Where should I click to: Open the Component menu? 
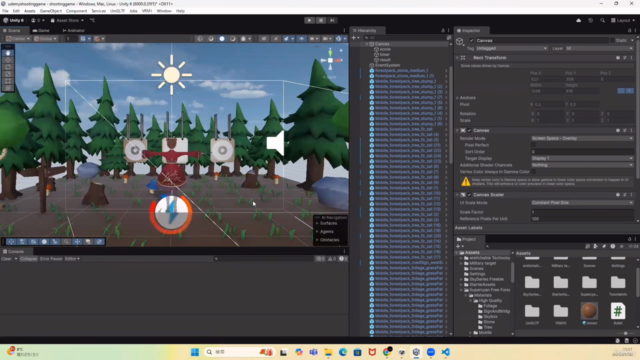(x=76, y=11)
